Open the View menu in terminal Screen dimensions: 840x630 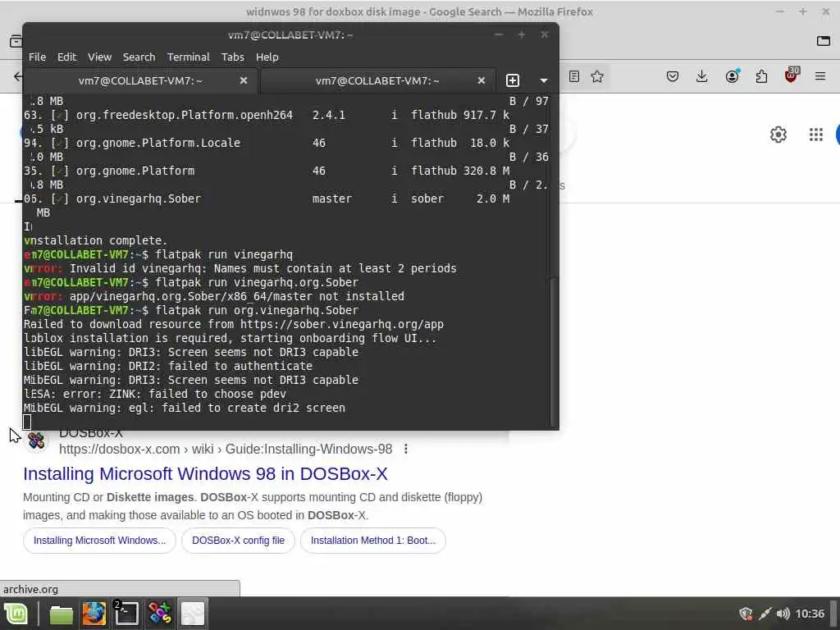[x=99, y=57]
